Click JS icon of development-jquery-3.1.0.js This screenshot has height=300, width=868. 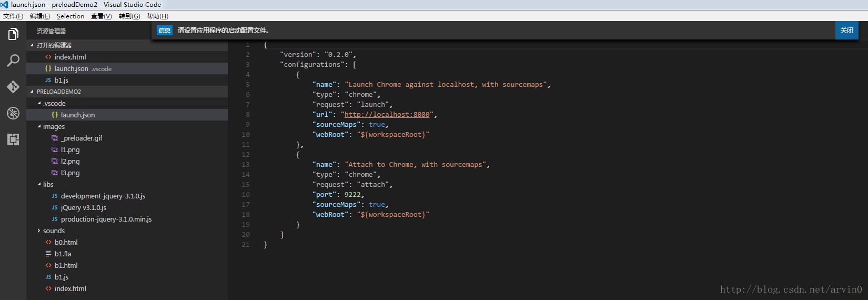point(55,196)
